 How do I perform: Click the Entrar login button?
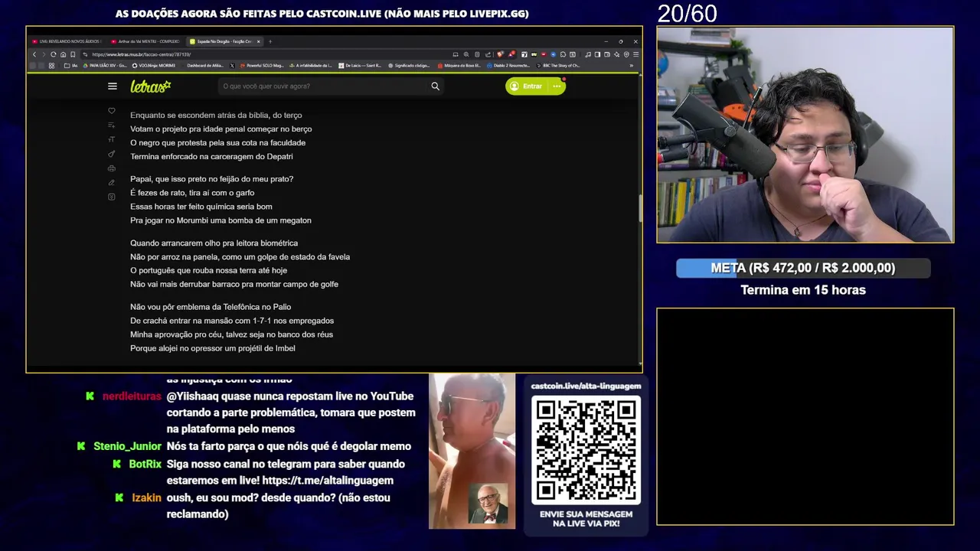(x=526, y=86)
